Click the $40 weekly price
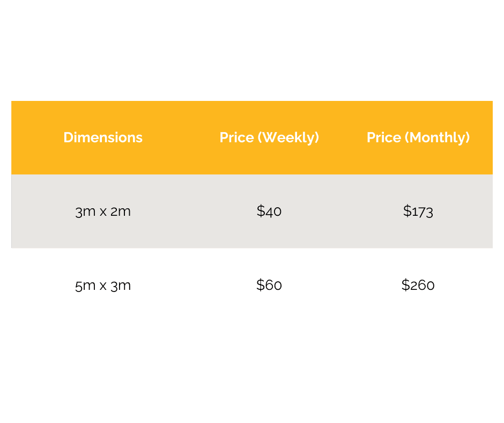This screenshot has width=504, height=423. (x=269, y=211)
